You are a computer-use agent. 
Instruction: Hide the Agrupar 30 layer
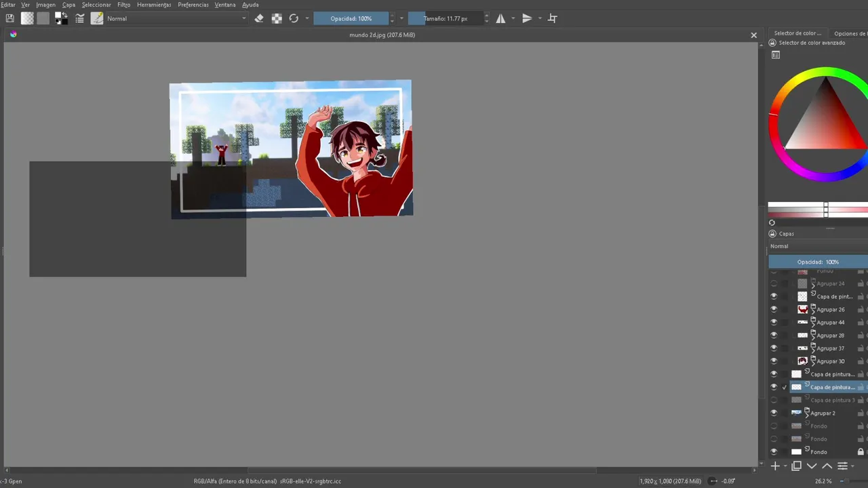click(x=774, y=361)
